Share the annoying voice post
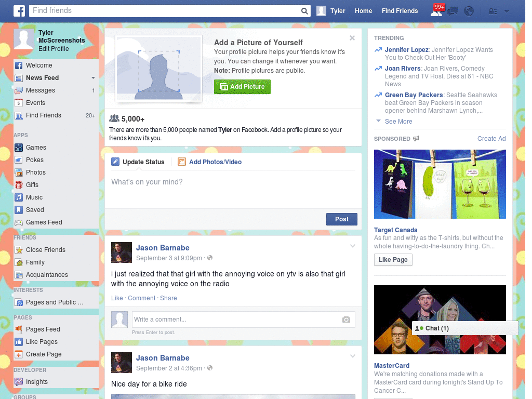 [168, 298]
